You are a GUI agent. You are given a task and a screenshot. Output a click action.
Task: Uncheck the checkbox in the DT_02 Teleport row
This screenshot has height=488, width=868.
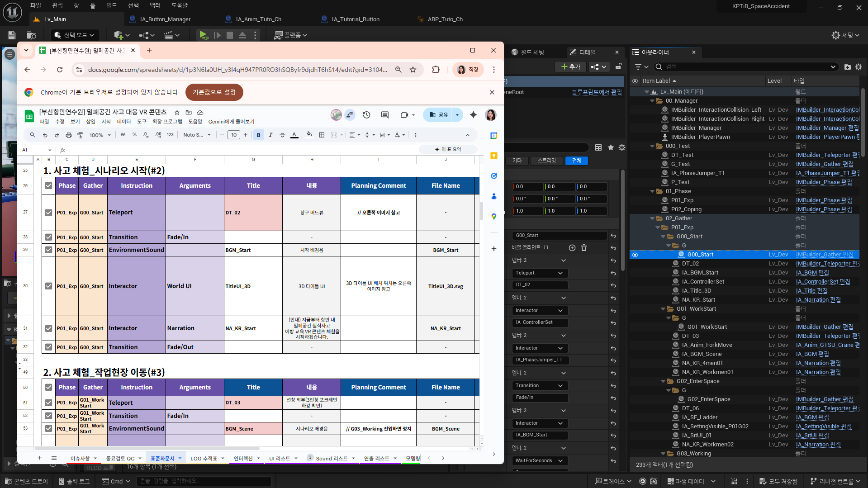[48, 213]
